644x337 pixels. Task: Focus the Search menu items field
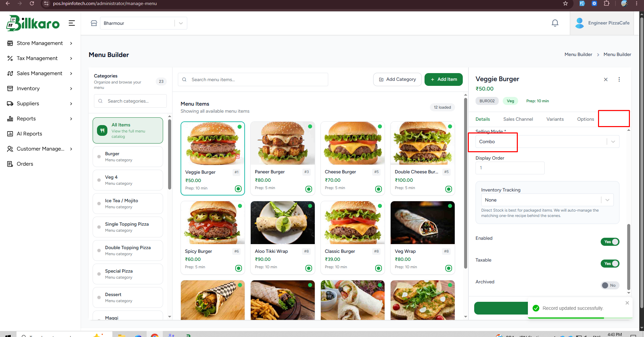[x=253, y=79]
